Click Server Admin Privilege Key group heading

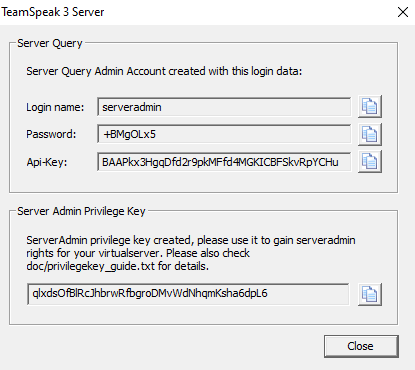click(x=81, y=211)
